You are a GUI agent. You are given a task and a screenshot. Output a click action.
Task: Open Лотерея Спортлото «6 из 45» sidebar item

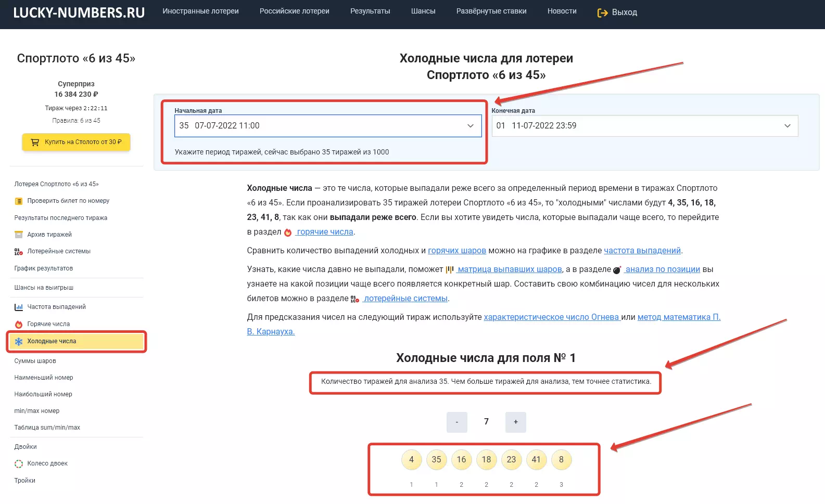[x=56, y=184]
